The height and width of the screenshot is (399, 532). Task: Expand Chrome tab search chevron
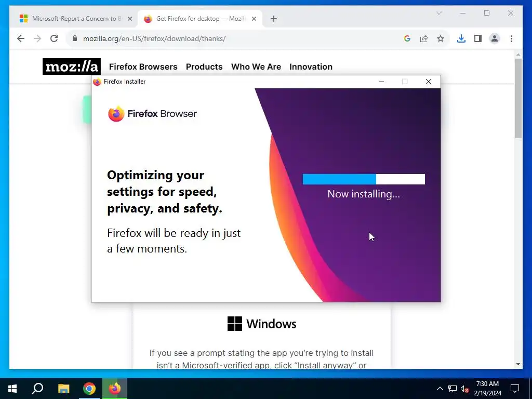coord(438,13)
